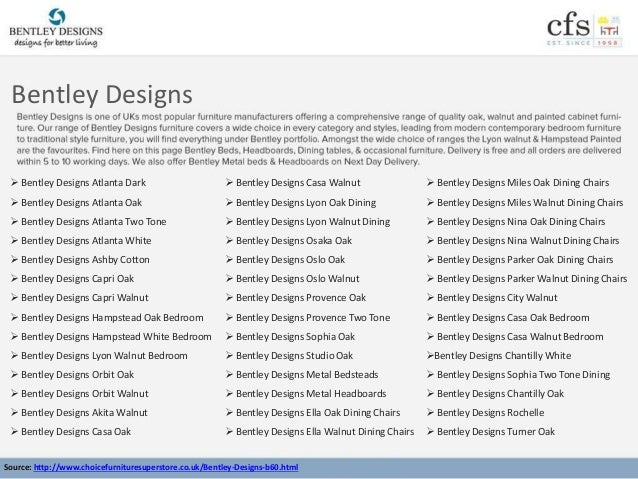The height and width of the screenshot is (479, 638).
Task: Select 'Bentley Designs Atlanta White'
Action: (x=86, y=241)
